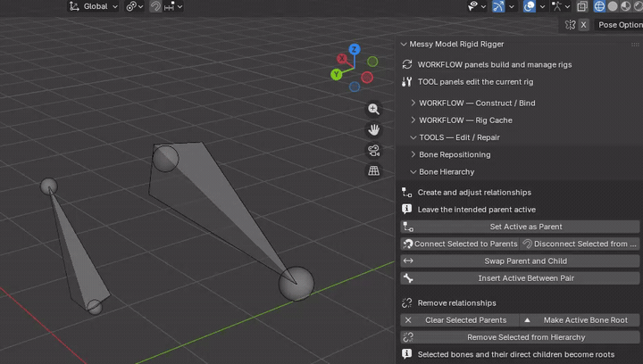The image size is (643, 364).
Task: Open the Global transform orientation dropdown
Action: point(94,6)
